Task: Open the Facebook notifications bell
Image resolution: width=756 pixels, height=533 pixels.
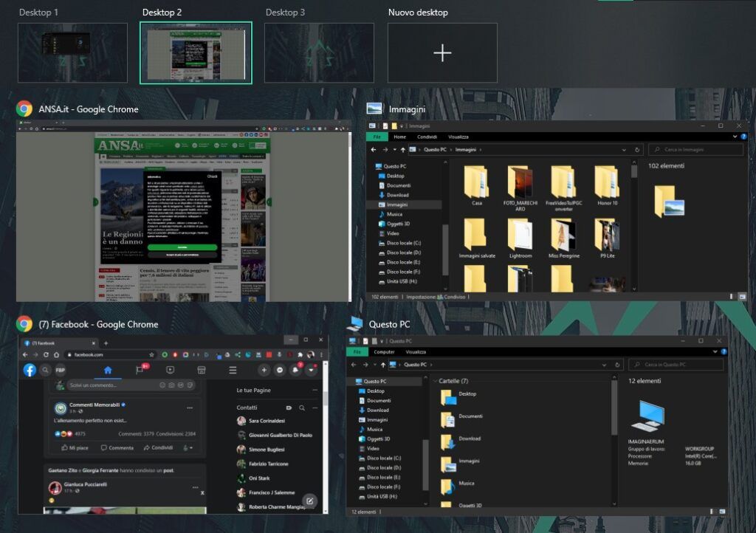Action: coord(295,370)
